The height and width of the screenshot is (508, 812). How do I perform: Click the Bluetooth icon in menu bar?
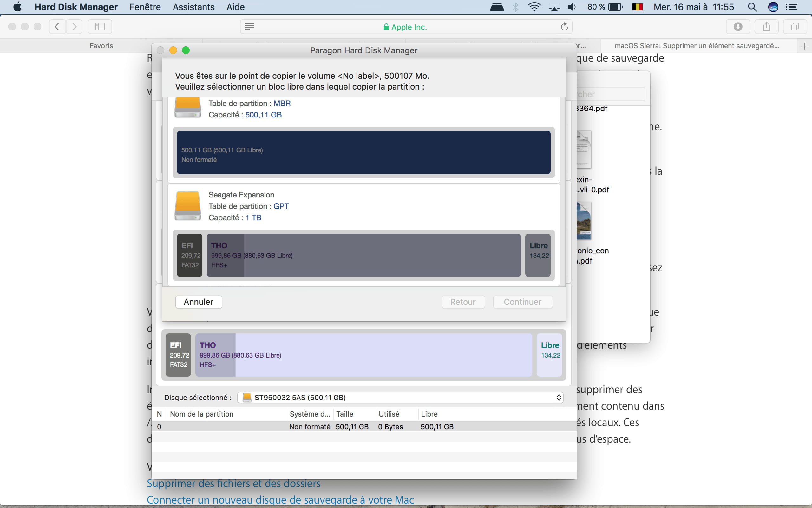pos(516,7)
